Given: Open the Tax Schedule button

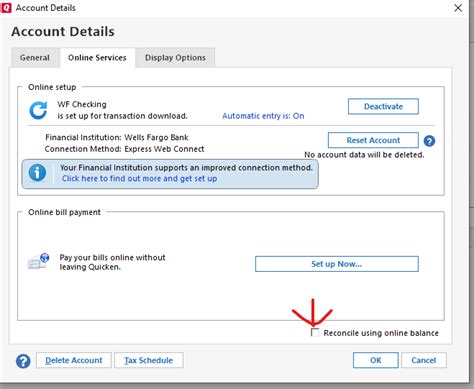Looking at the screenshot, I should (149, 360).
